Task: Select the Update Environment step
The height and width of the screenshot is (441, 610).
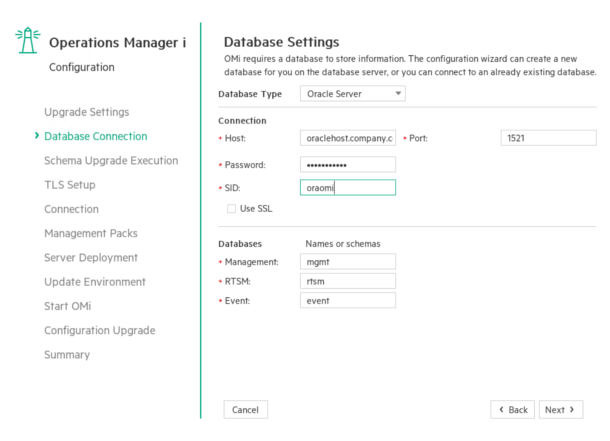Action: (95, 282)
